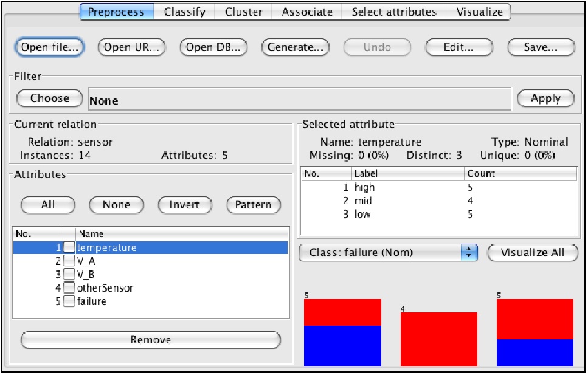Tick the failure attribute checkbox
The image size is (588, 375).
coord(69,301)
